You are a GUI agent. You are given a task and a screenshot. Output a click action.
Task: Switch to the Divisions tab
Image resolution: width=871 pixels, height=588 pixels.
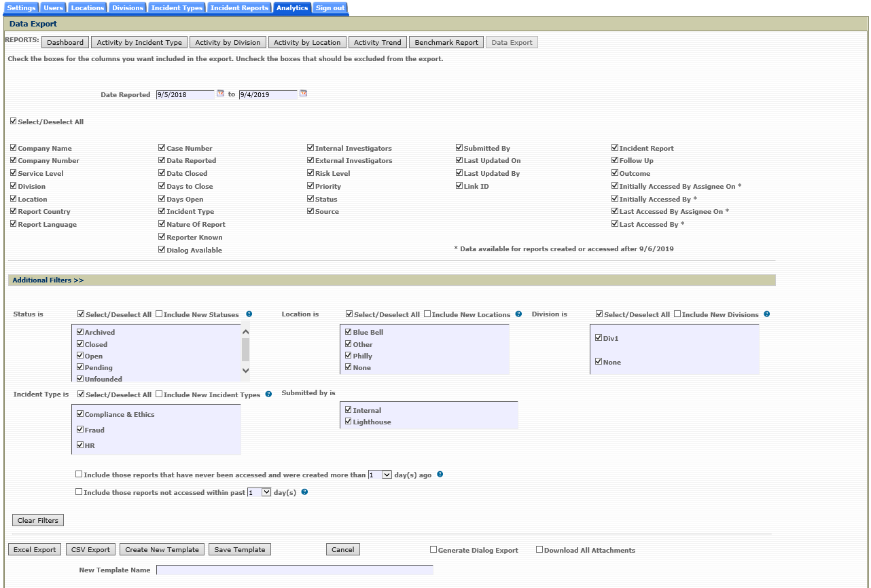click(128, 8)
